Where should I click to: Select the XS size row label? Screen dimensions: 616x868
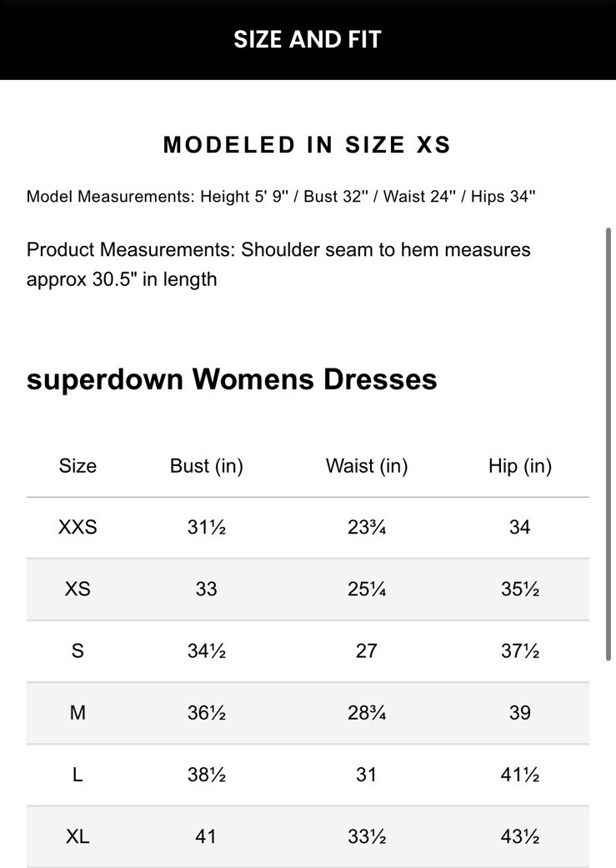coord(78,589)
